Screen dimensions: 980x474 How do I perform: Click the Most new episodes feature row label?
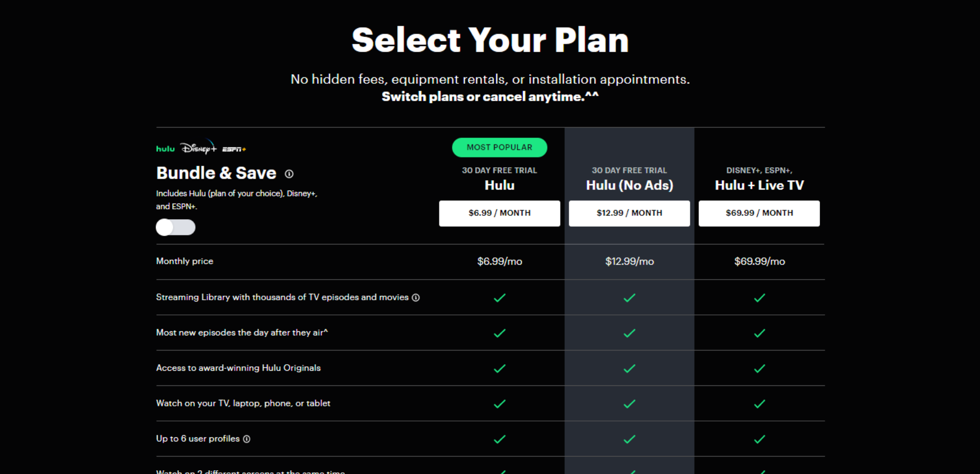[242, 333]
